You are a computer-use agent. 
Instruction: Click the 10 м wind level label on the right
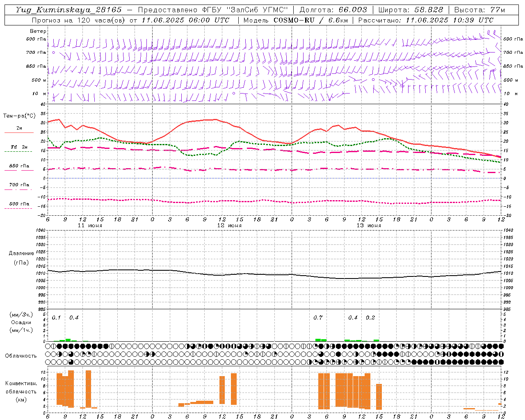click(x=510, y=94)
